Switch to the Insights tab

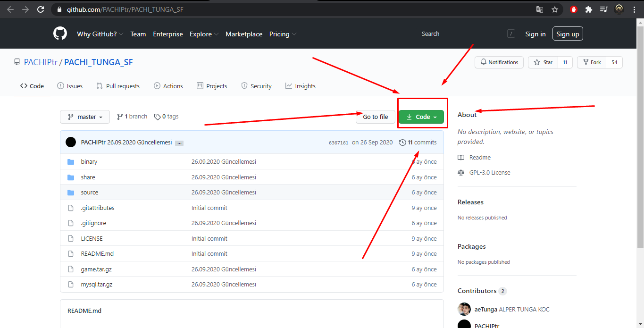[x=301, y=86]
